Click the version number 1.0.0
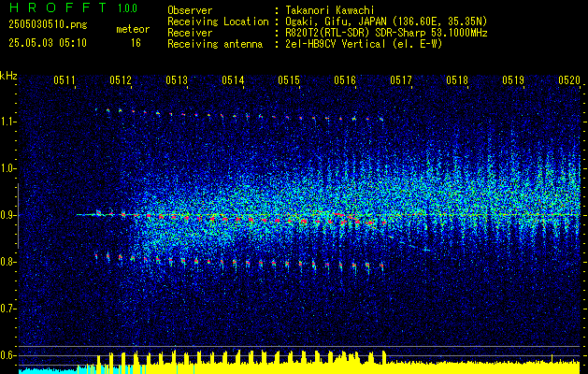The height and width of the screenshot is (374, 588). [127, 8]
